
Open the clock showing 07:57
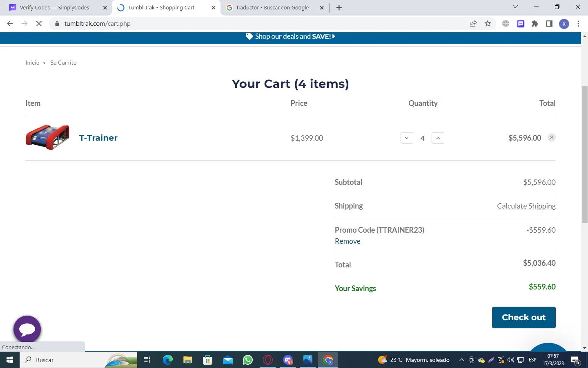coord(553,360)
